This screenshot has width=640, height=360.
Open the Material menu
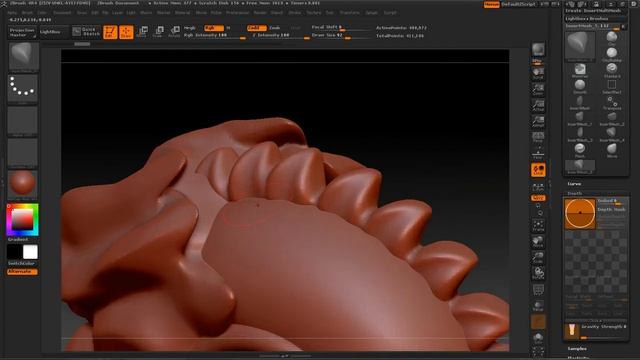(x=182, y=13)
